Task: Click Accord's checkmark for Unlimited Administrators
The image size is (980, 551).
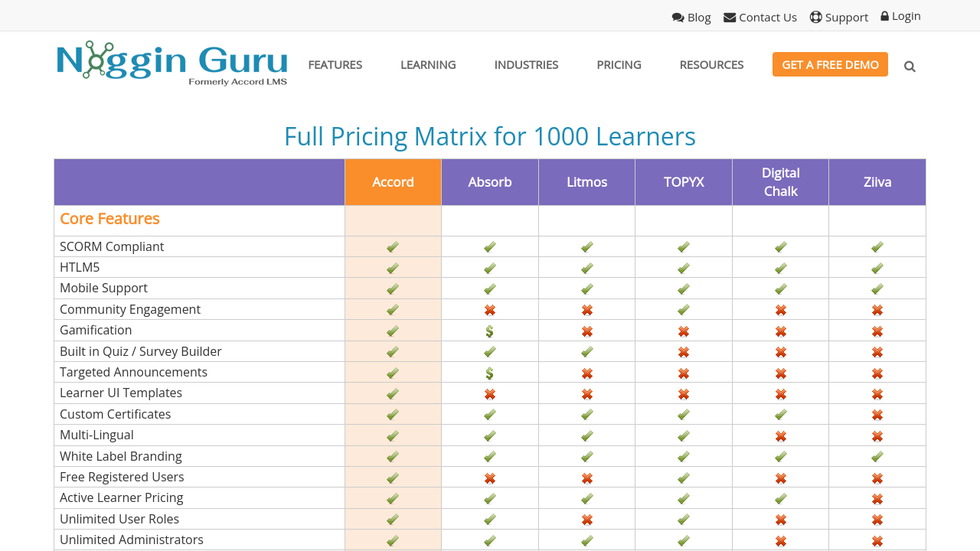Action: [393, 541]
